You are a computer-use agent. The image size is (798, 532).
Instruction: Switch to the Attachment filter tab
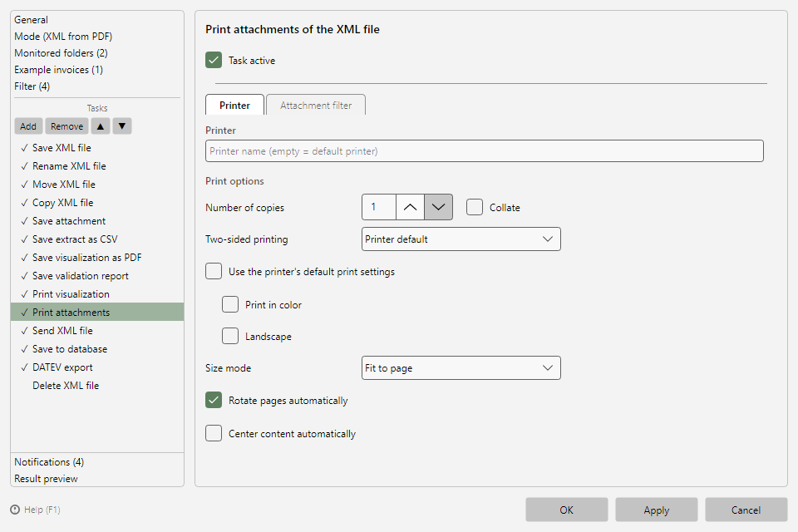(316, 105)
